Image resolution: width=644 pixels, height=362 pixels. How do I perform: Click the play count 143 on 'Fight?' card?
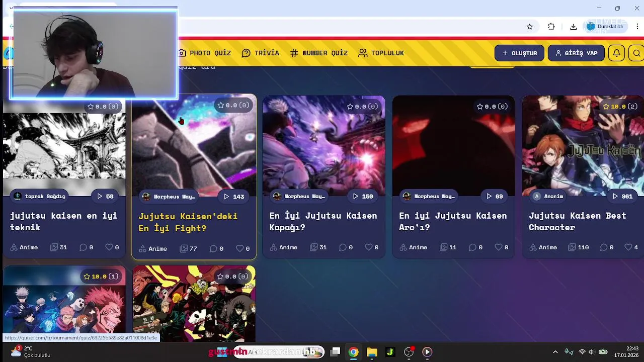(x=234, y=197)
